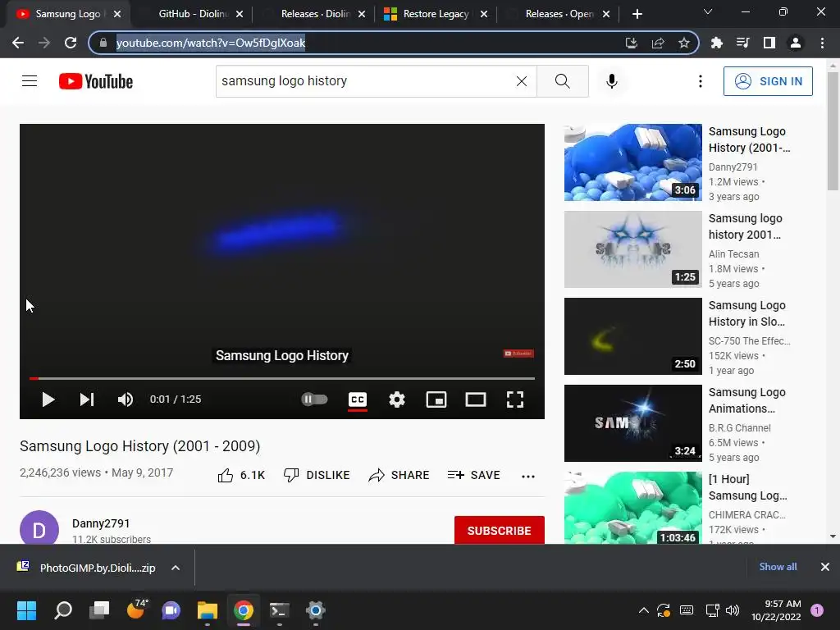This screenshot has width=840, height=630.
Task: Click the DISLIKE button
Action: tap(317, 475)
